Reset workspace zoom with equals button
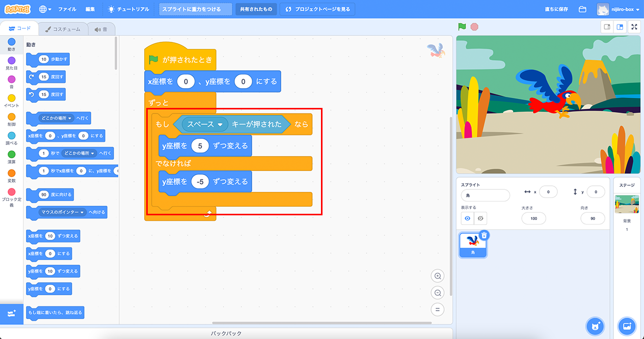The width and height of the screenshot is (644, 339). [437, 309]
